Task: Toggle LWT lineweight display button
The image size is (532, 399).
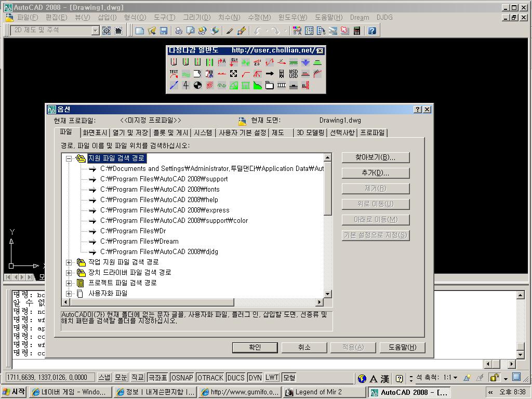Action: [272, 377]
